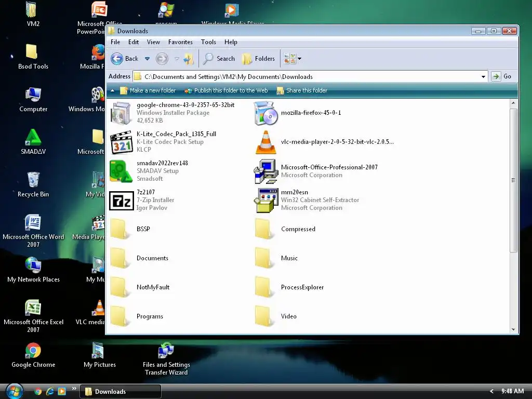Select the 7z2107 installer icon
The width and height of the screenshot is (532, 399).
[x=122, y=201]
